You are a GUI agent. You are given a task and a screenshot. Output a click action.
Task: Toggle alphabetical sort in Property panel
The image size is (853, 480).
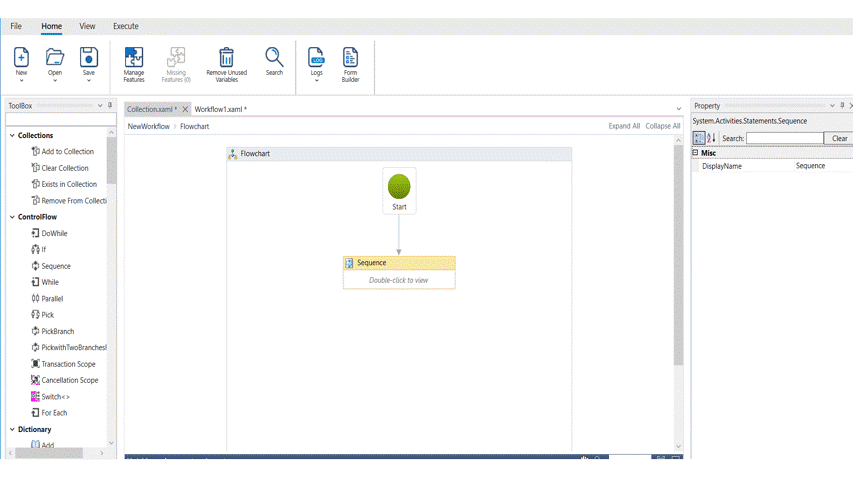click(x=712, y=138)
